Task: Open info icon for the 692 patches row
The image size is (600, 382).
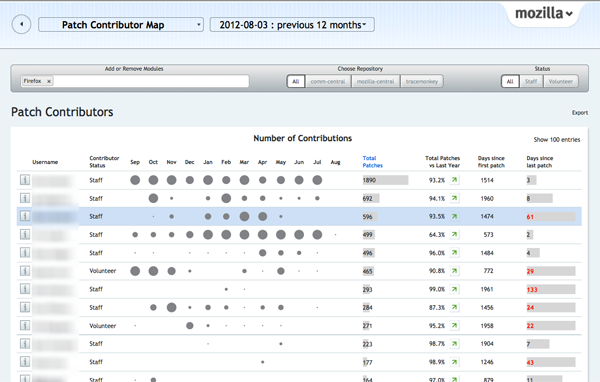Action: [x=25, y=198]
